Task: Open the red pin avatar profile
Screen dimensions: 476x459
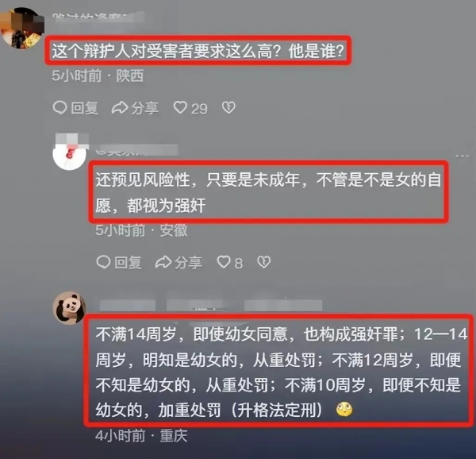Action: (x=70, y=154)
